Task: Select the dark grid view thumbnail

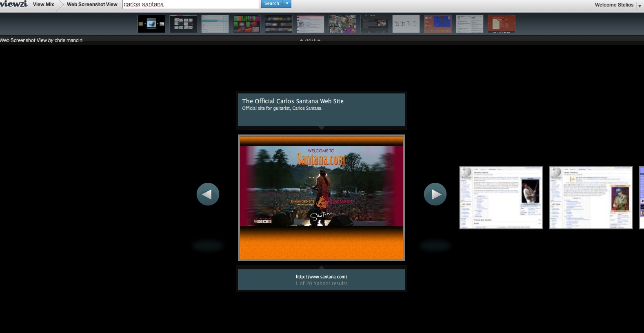Action: point(183,24)
